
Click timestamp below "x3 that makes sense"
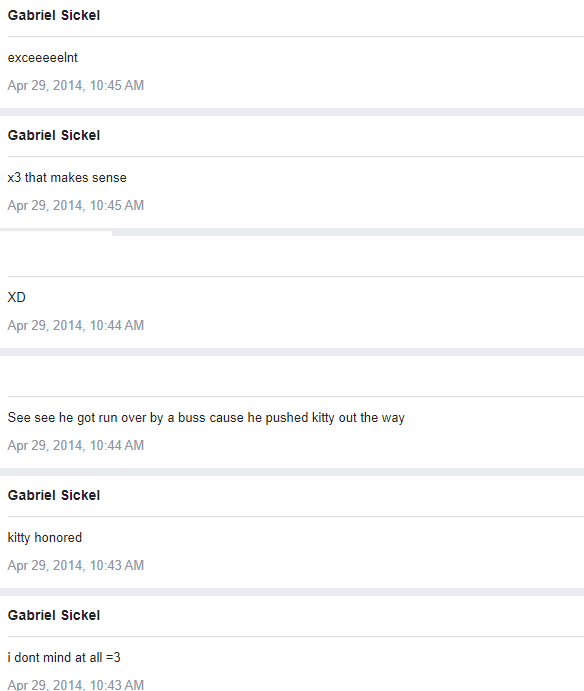coord(76,205)
